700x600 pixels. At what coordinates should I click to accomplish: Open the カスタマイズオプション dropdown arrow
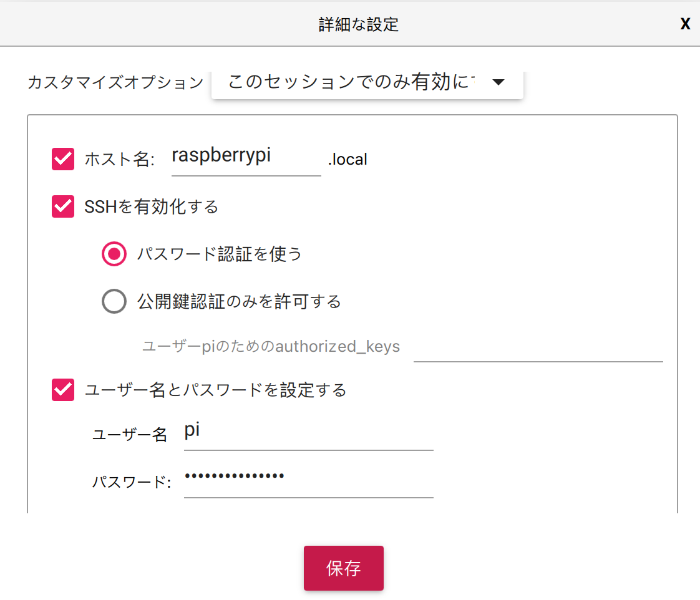(x=498, y=82)
